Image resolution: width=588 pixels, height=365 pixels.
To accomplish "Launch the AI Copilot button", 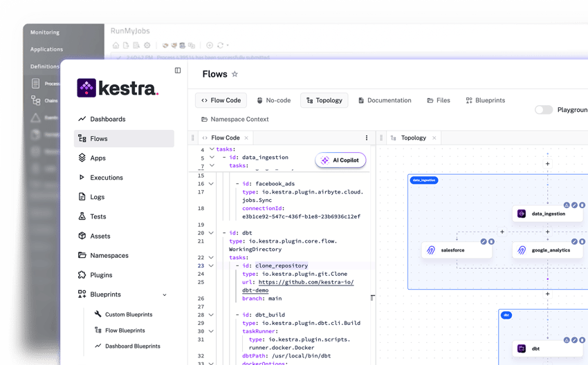I will point(340,160).
